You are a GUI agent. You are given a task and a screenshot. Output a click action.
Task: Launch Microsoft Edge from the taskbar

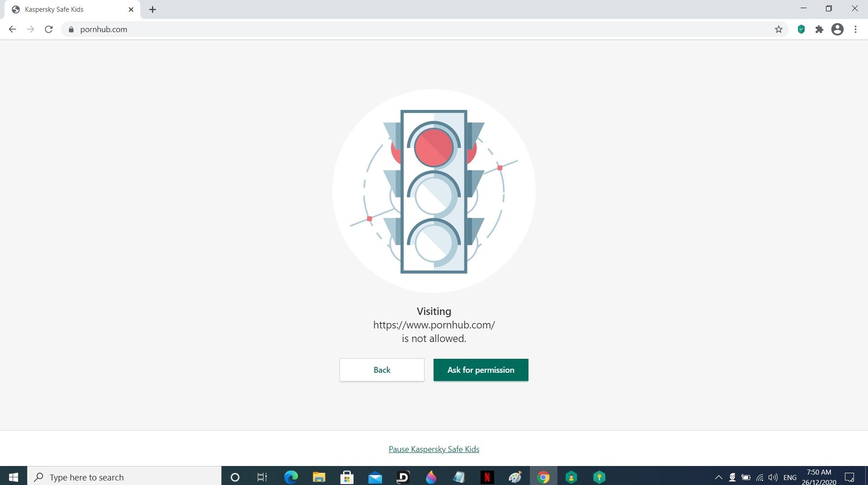(291, 477)
